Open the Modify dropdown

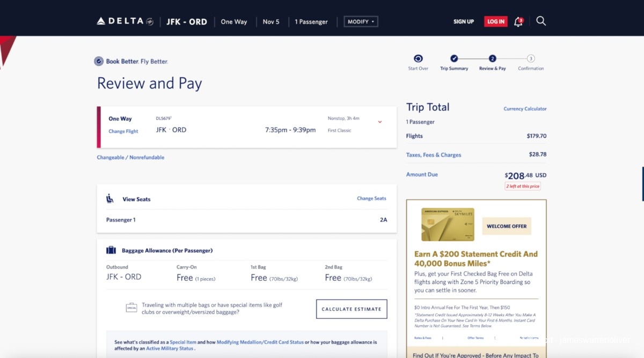(x=361, y=21)
